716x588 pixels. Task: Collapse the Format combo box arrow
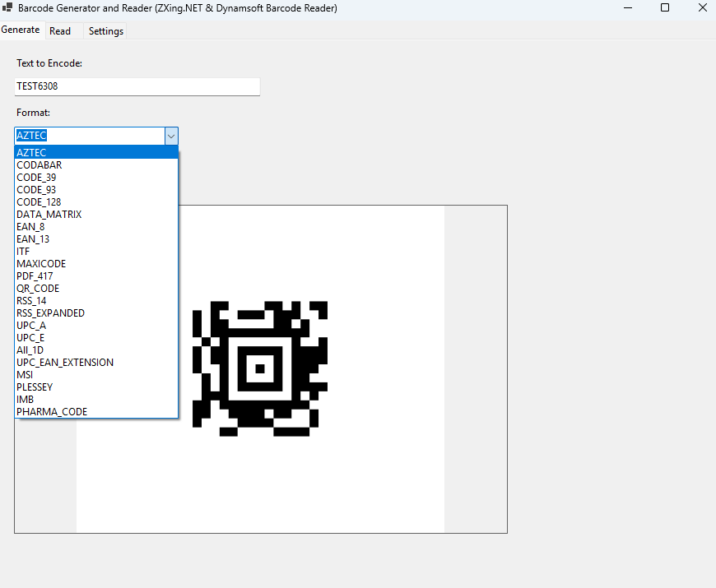pyautogui.click(x=170, y=135)
